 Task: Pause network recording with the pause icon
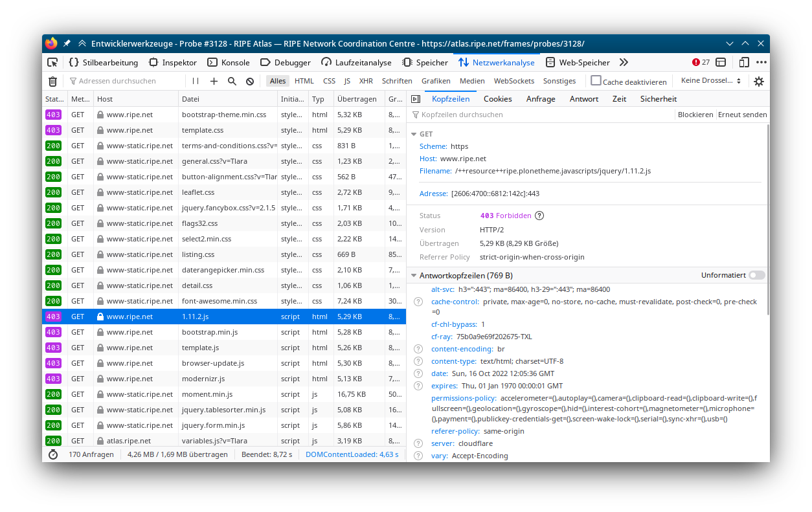click(x=196, y=82)
